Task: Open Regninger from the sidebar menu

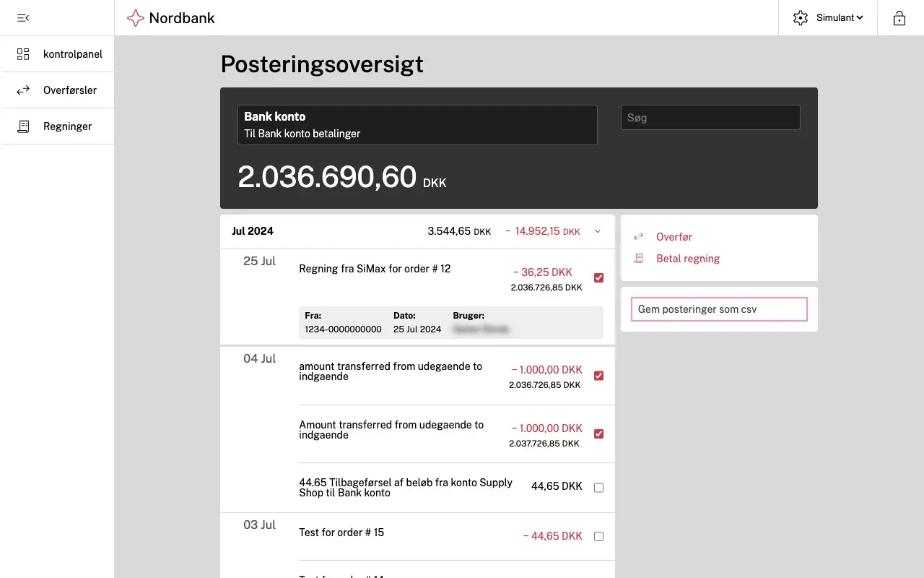Action: pyautogui.click(x=68, y=126)
